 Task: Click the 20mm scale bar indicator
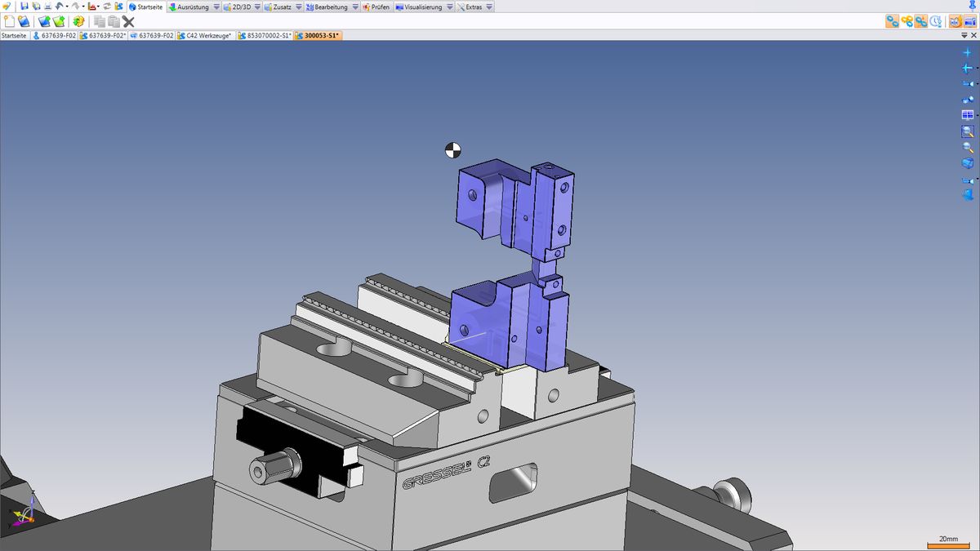(x=949, y=541)
